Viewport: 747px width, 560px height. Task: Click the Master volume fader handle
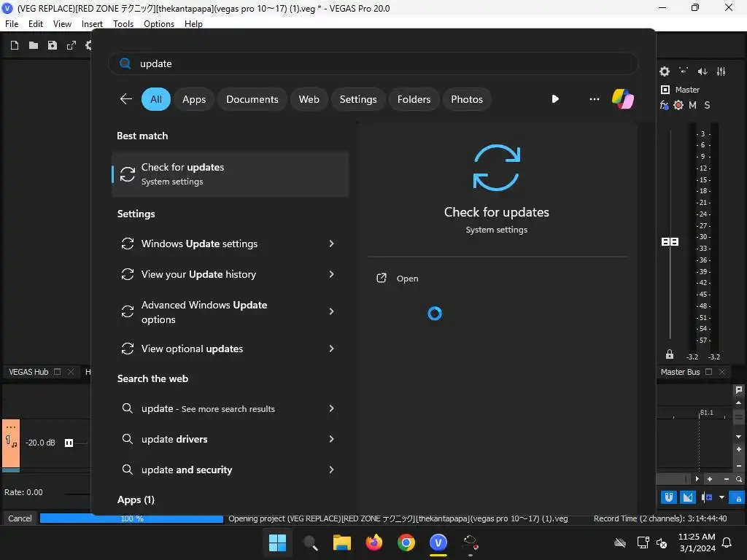tap(670, 242)
